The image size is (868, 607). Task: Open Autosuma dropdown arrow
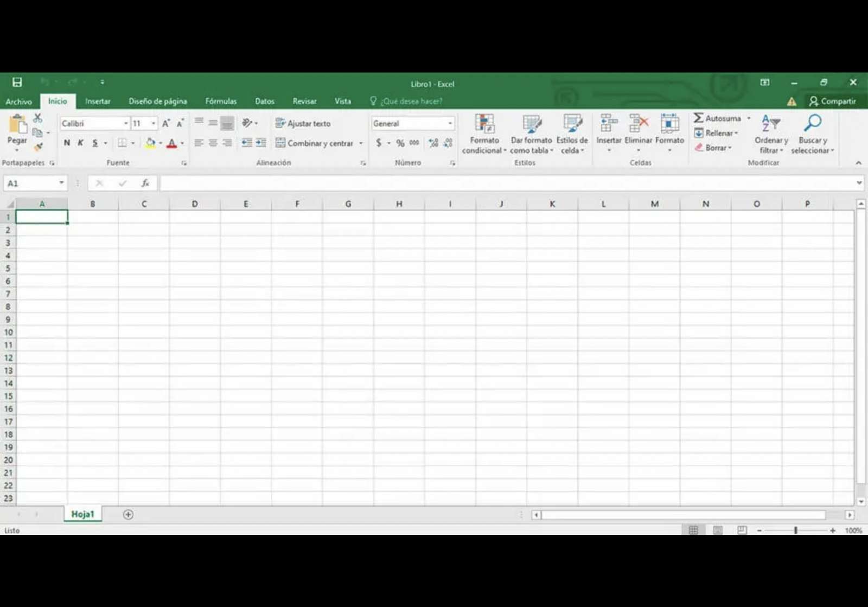[749, 118]
